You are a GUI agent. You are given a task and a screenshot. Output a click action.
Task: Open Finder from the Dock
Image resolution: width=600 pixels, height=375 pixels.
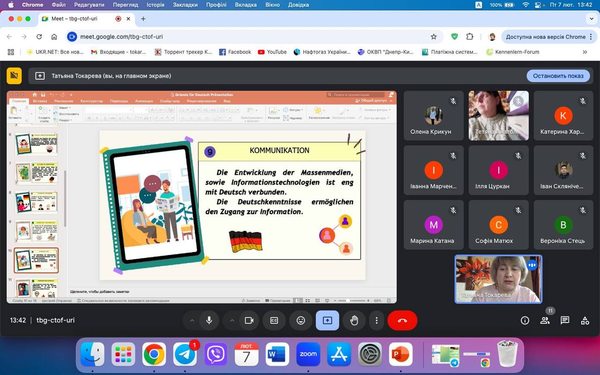(x=92, y=355)
